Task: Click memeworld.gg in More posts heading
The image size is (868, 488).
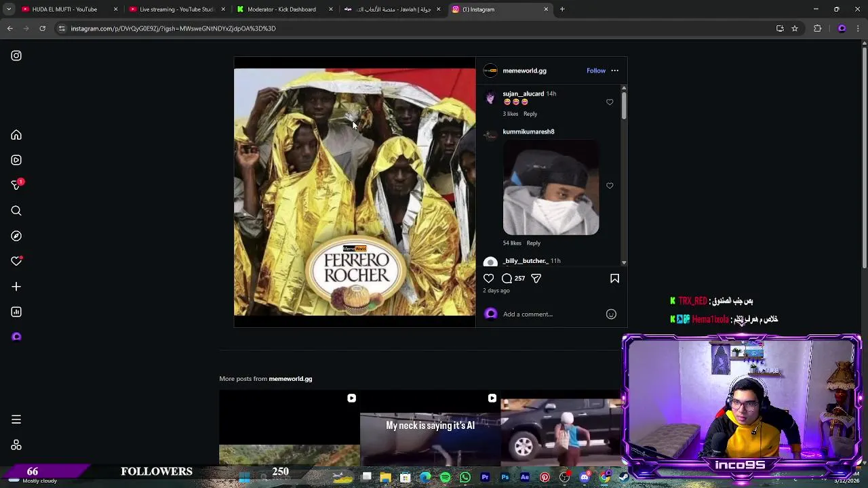Action: coord(290,379)
